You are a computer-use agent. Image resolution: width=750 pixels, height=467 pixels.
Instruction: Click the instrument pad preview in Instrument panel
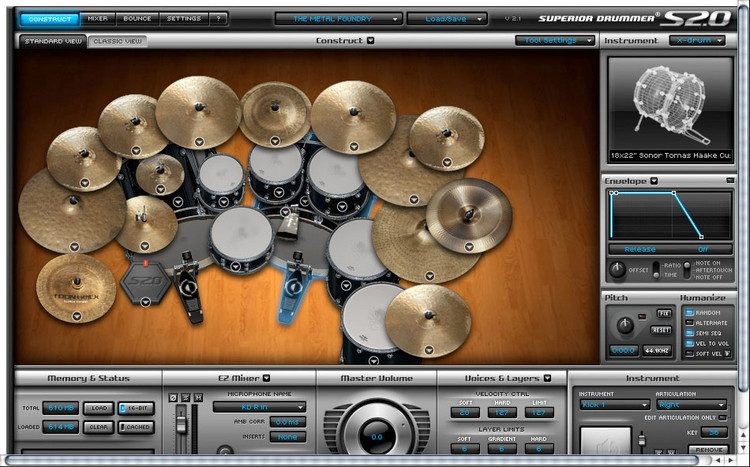coord(605,440)
